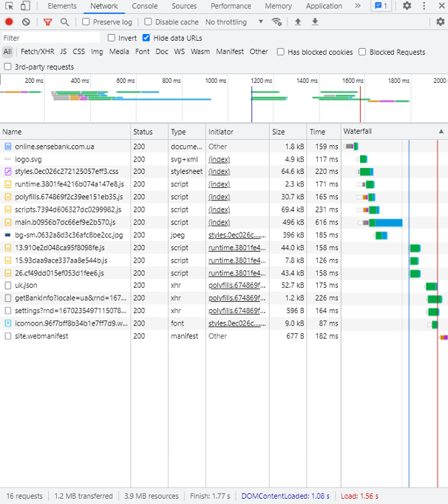The height and width of the screenshot is (504, 448).
Task: Filter requests by Fetch/XHR
Action: 38,52
